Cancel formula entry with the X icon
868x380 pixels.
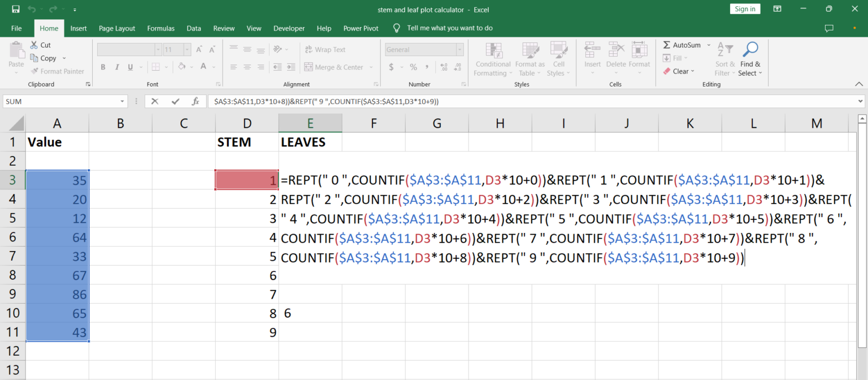pyautogui.click(x=155, y=101)
